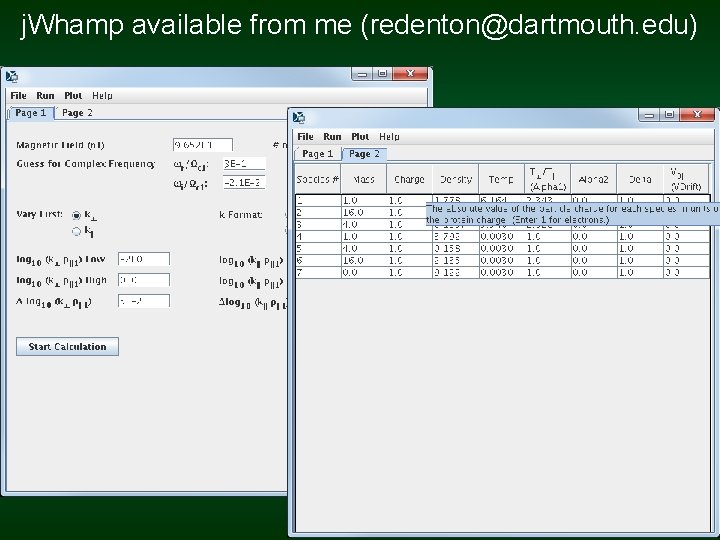
Task: Select the Mass cell of species 7 showing 0.0
Action: point(364,272)
